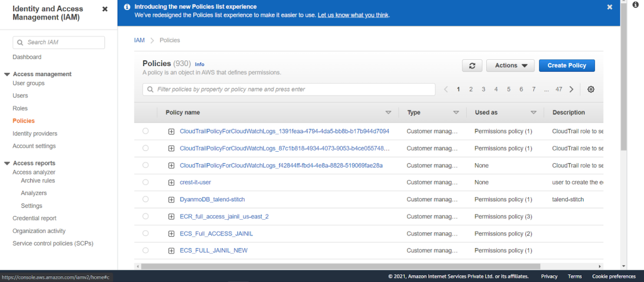The image size is (644, 282).
Task: Expand CloudTrailPolicyForCloudWatchLogs_f42844ff policy row
Action: pos(171,166)
